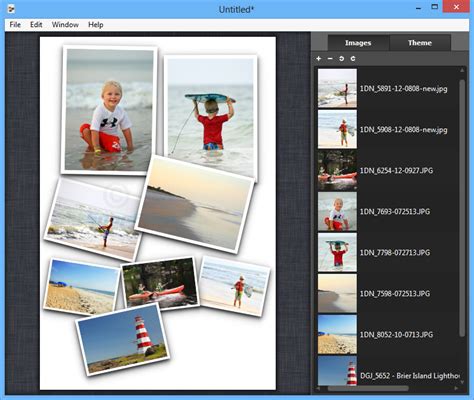The width and height of the screenshot is (474, 400).
Task: Select thumbnail of 1DN_7798-072713.JPG
Action: coord(337,252)
